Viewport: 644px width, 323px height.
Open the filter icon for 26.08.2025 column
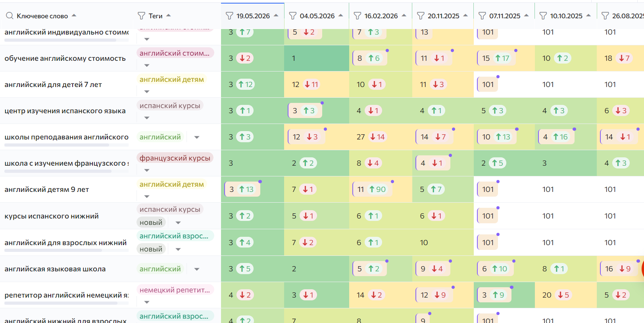(605, 16)
